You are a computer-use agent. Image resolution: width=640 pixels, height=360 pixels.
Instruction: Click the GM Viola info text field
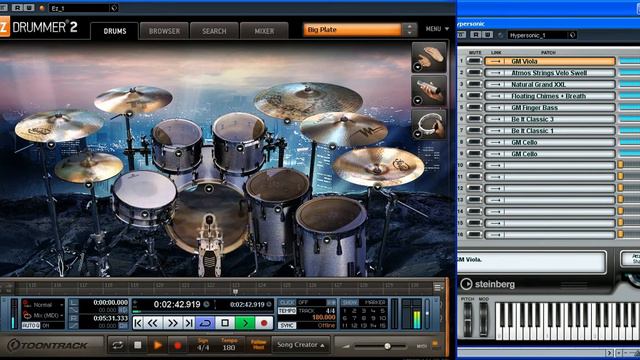click(531, 262)
